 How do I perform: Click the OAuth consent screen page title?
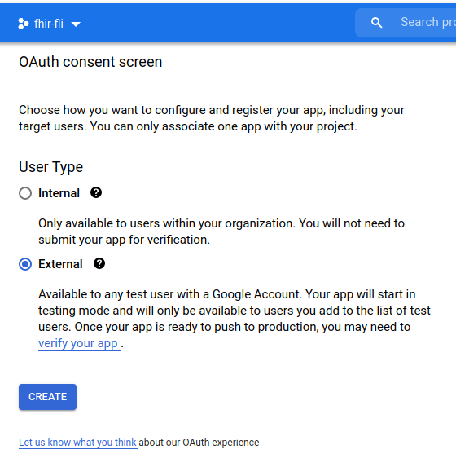90,62
